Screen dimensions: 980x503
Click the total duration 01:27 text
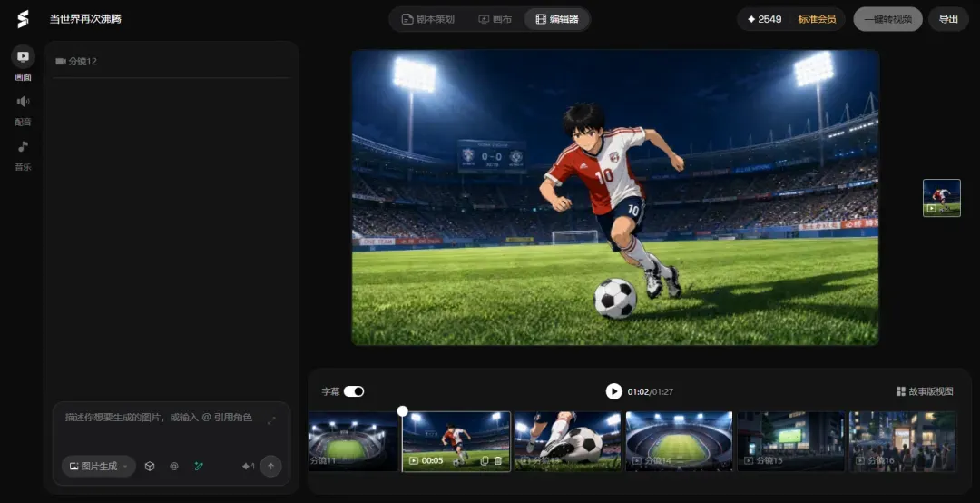(663, 391)
